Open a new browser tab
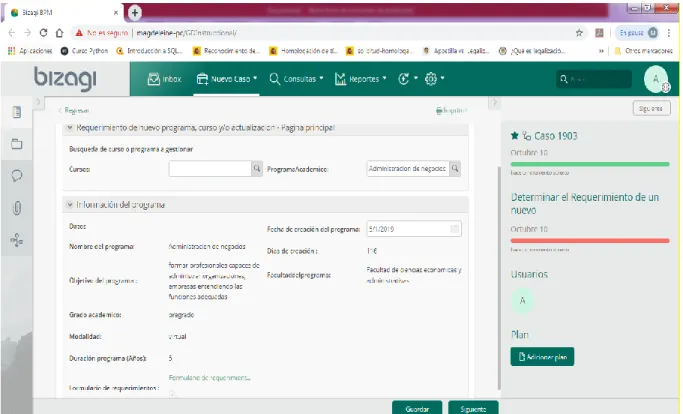This screenshot has height=414, width=683. (135, 13)
